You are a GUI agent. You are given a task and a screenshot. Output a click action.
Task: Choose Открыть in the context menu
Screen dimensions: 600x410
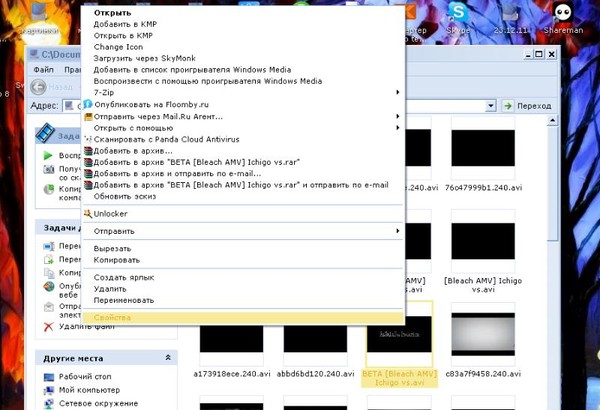[x=112, y=13]
